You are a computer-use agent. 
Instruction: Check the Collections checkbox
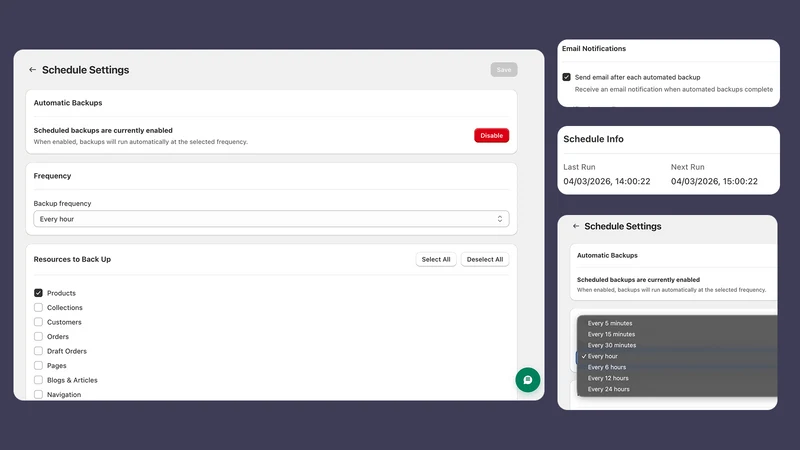coord(38,308)
